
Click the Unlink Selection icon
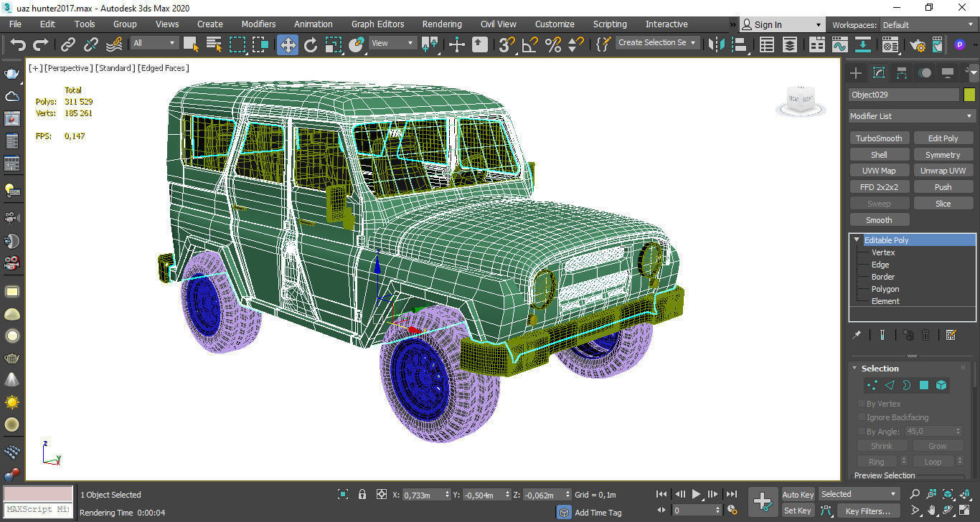point(91,44)
